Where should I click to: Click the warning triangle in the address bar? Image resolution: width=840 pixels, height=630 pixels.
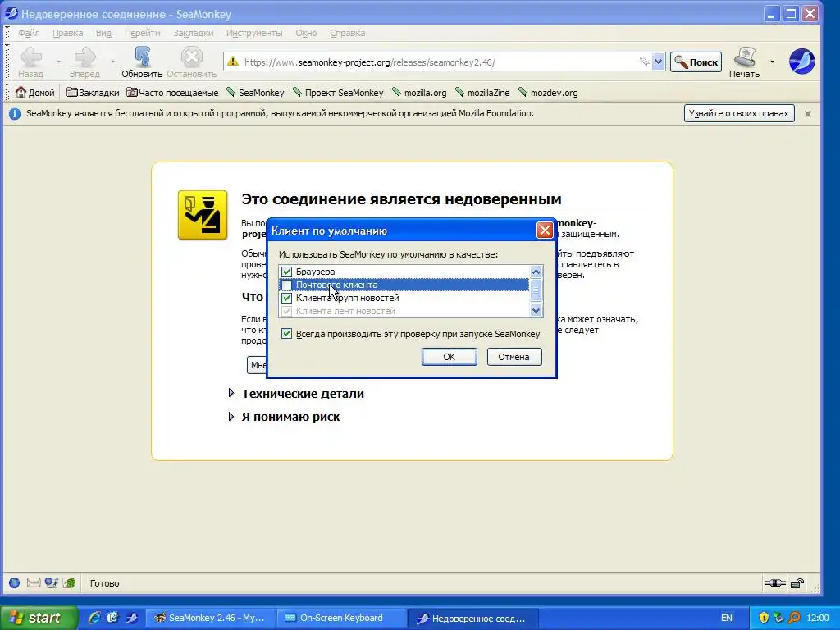[232, 62]
